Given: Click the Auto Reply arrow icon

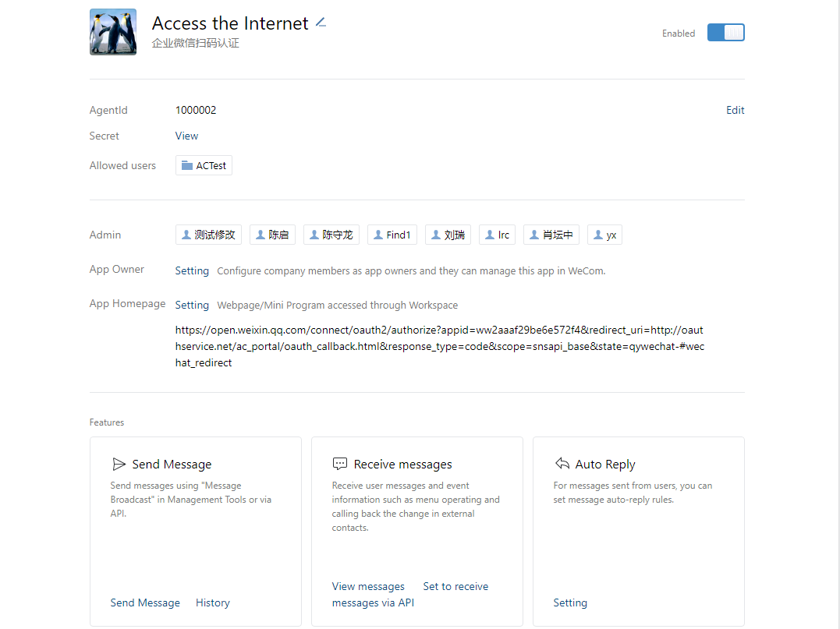Looking at the screenshot, I should tap(562, 464).
